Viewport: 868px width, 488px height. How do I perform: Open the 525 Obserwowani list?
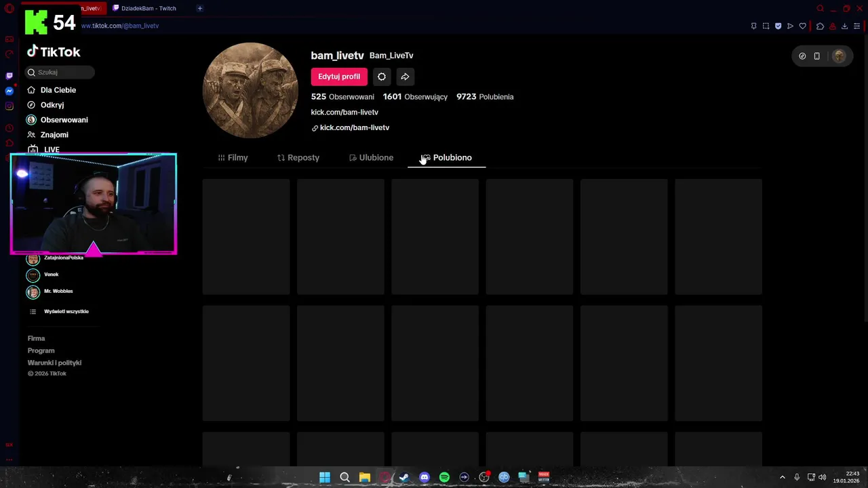tap(342, 97)
